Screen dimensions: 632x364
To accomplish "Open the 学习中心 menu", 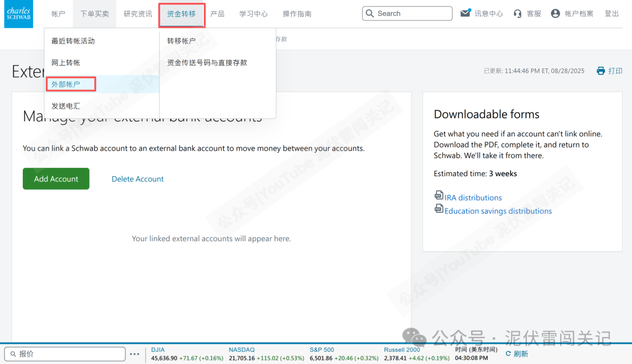I will tap(253, 13).
